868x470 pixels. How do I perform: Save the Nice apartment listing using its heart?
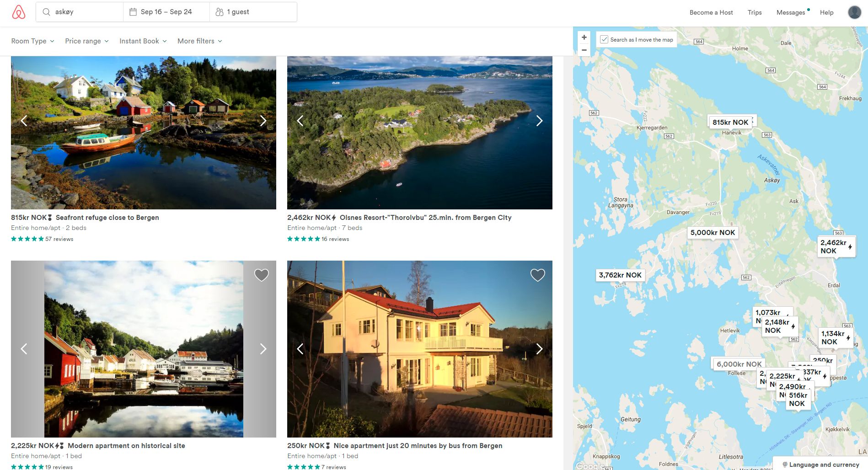538,275
